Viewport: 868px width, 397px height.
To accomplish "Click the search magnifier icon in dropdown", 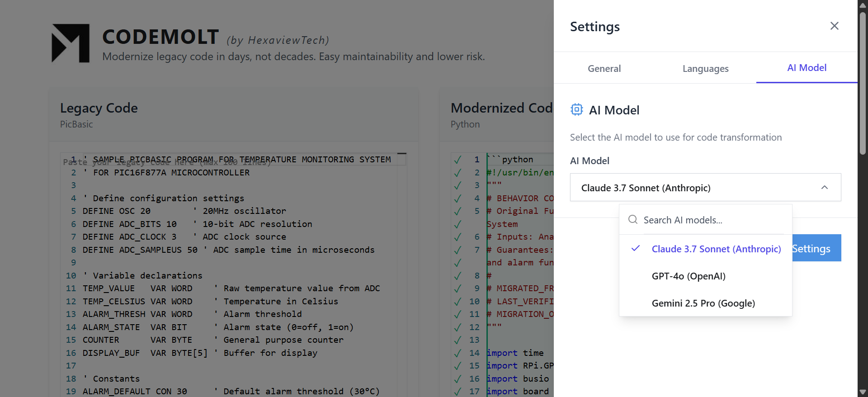I will tap(633, 220).
